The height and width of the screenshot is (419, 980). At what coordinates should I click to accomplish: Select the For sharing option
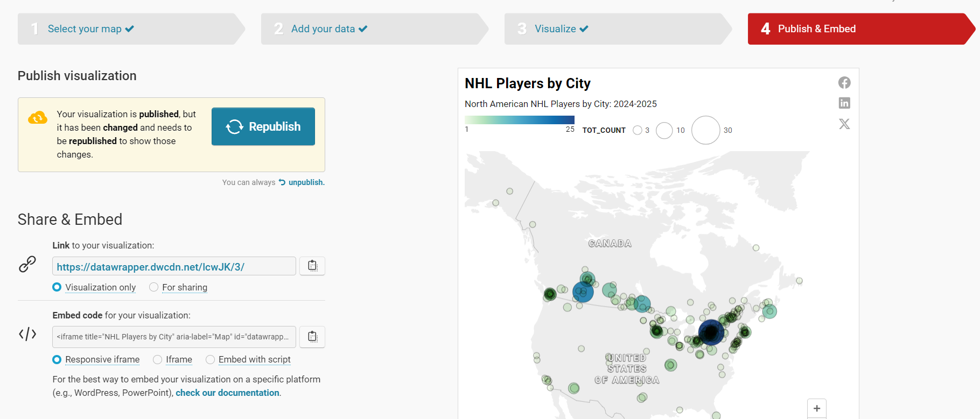click(x=154, y=287)
